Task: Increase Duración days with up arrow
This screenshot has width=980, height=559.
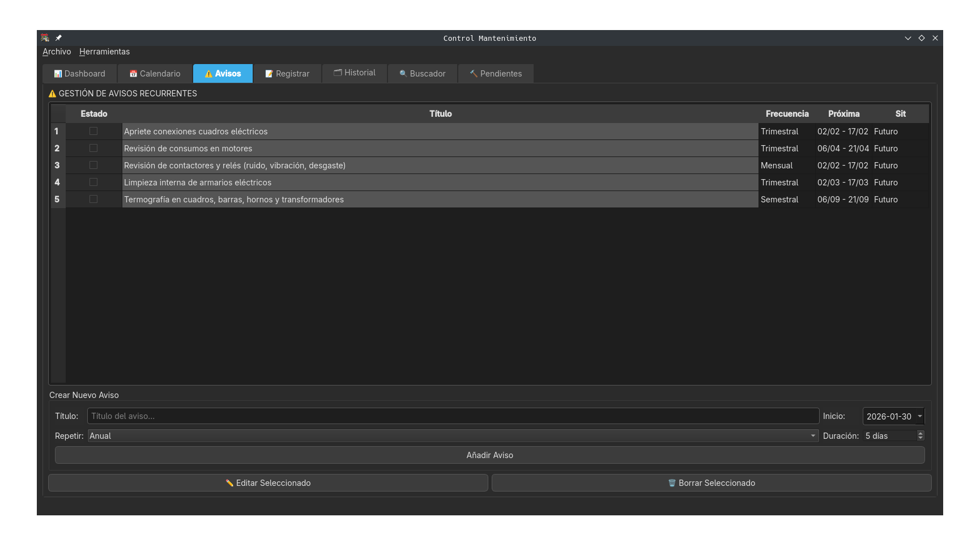Action: click(921, 433)
